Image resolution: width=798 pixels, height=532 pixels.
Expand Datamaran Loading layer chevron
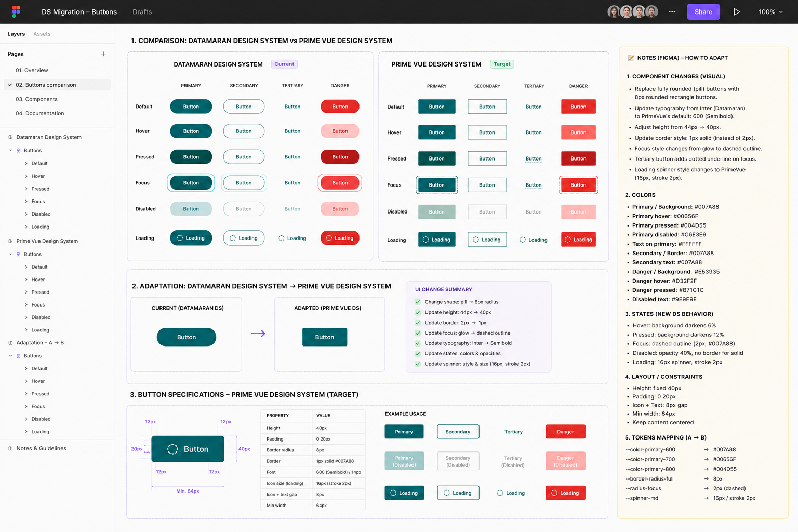click(26, 227)
